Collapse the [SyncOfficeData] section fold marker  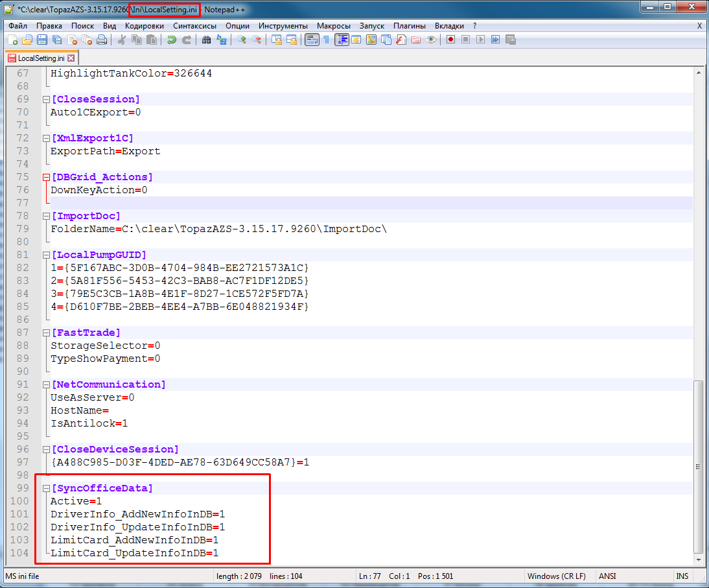click(46, 489)
